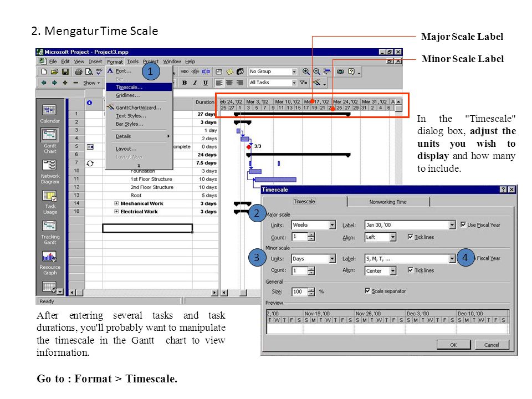Click the Outdent green left arrow
Image resolution: width=532 pixels, height=399 pixels.
44,83
